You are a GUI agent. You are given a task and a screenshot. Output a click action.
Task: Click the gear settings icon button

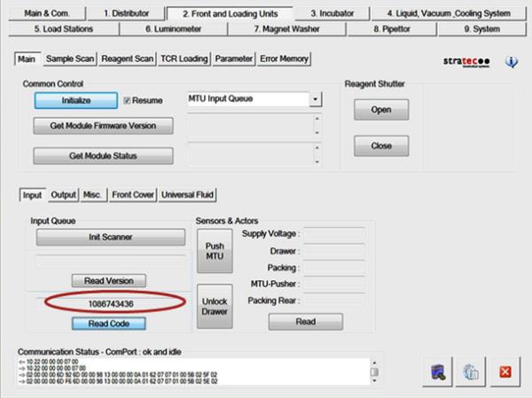473,372
